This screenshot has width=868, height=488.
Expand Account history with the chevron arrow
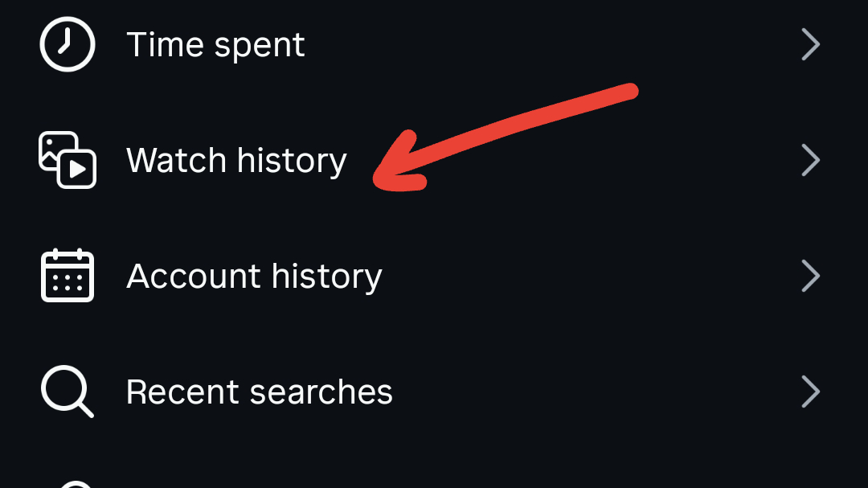810,276
